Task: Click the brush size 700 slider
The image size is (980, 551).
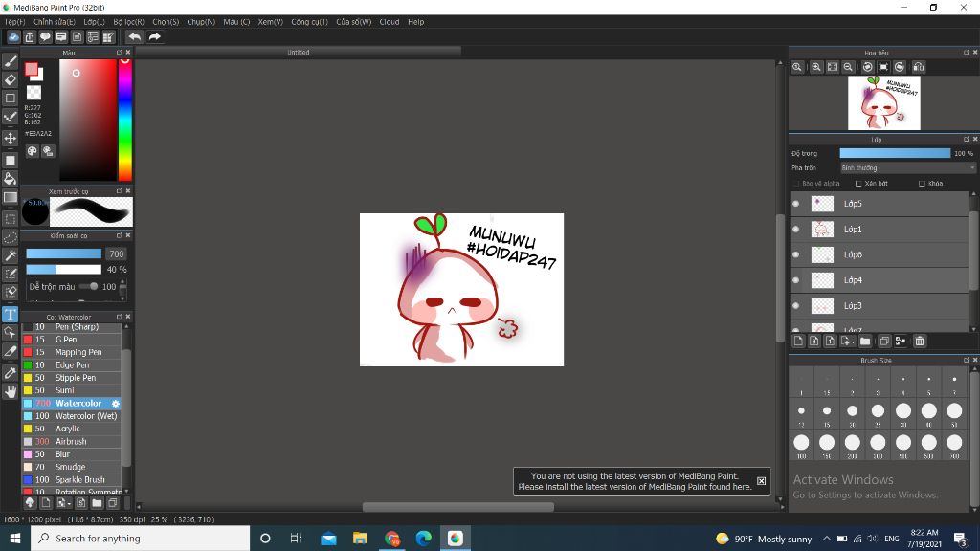Action: tap(63, 253)
